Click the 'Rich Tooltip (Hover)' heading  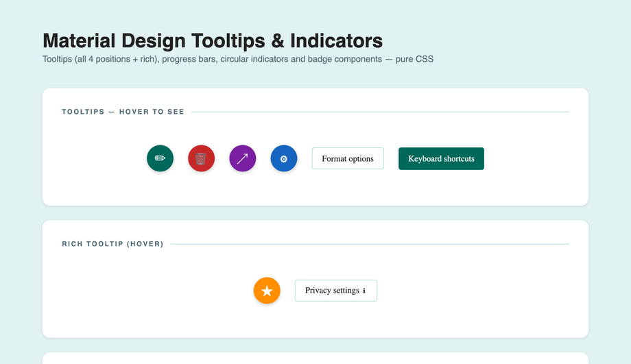pos(112,244)
